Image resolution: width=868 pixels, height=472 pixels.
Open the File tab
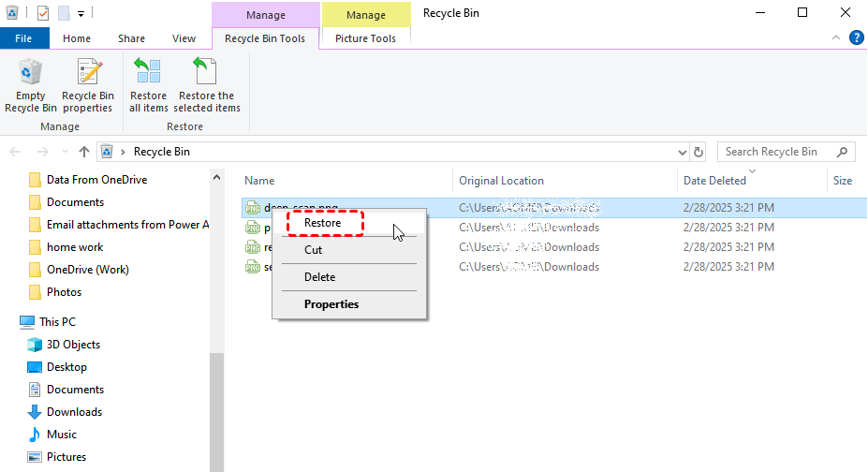point(24,38)
